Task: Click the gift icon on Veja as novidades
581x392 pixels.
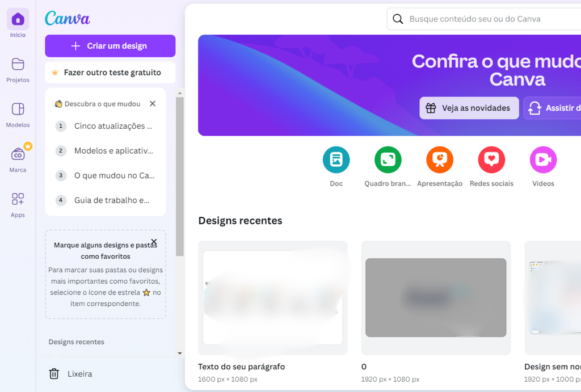Action: [431, 108]
